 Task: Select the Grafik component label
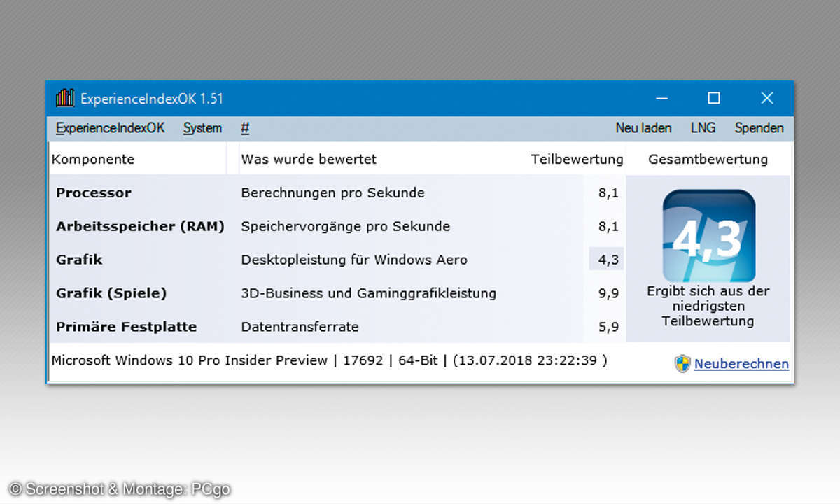(x=79, y=260)
